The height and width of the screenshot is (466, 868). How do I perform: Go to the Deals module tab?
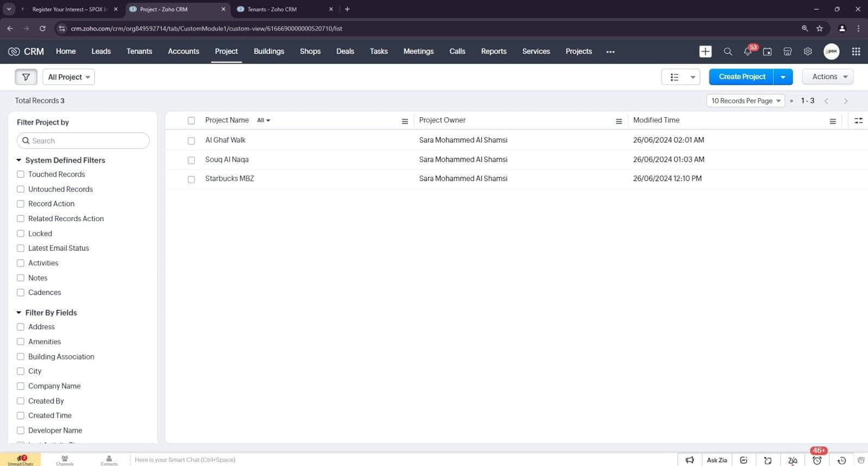tap(345, 52)
